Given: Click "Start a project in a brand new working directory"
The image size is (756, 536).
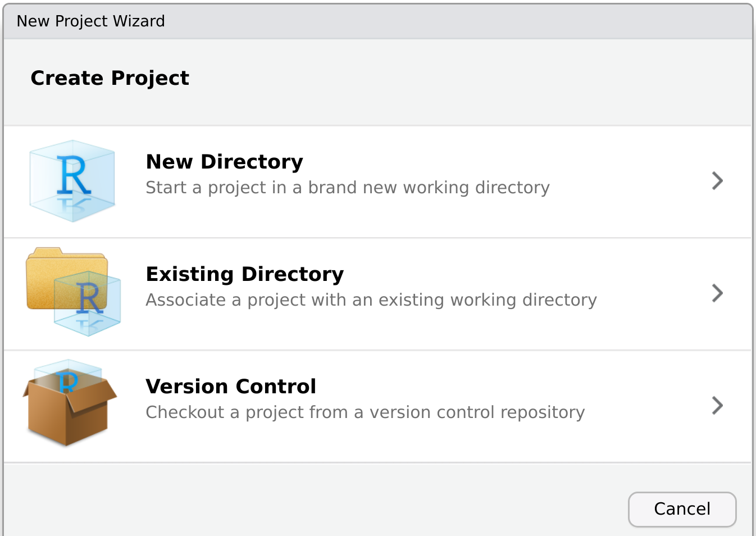Looking at the screenshot, I should click(x=347, y=188).
